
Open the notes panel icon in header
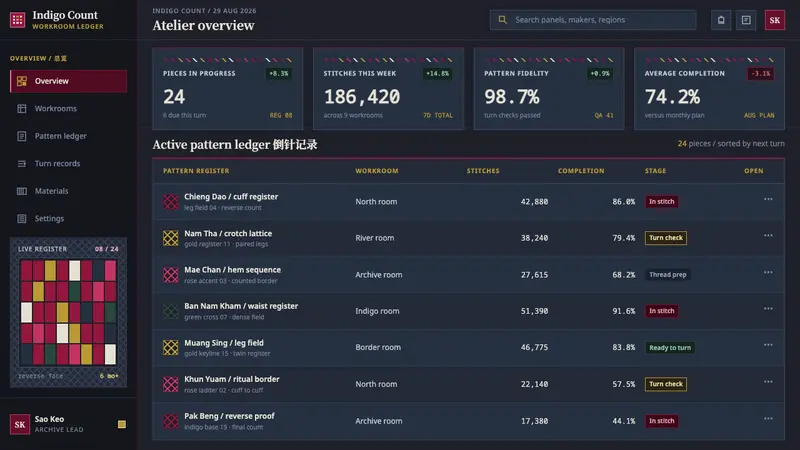coord(746,20)
